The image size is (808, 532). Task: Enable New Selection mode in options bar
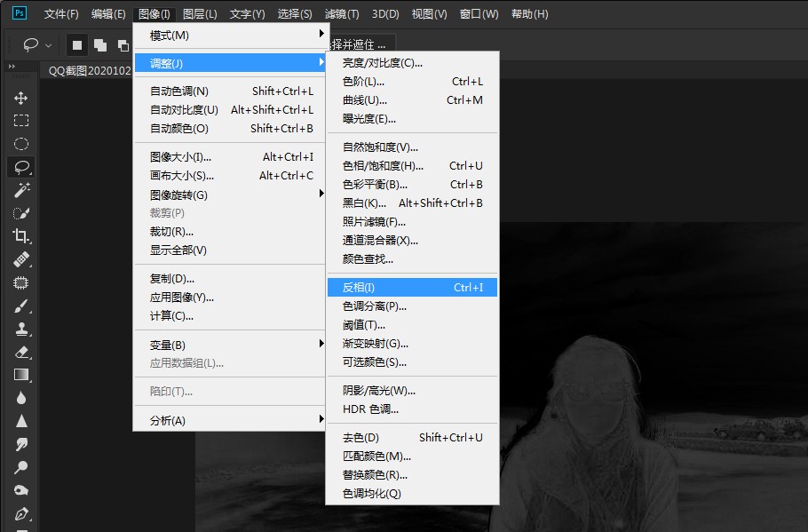coord(77,45)
